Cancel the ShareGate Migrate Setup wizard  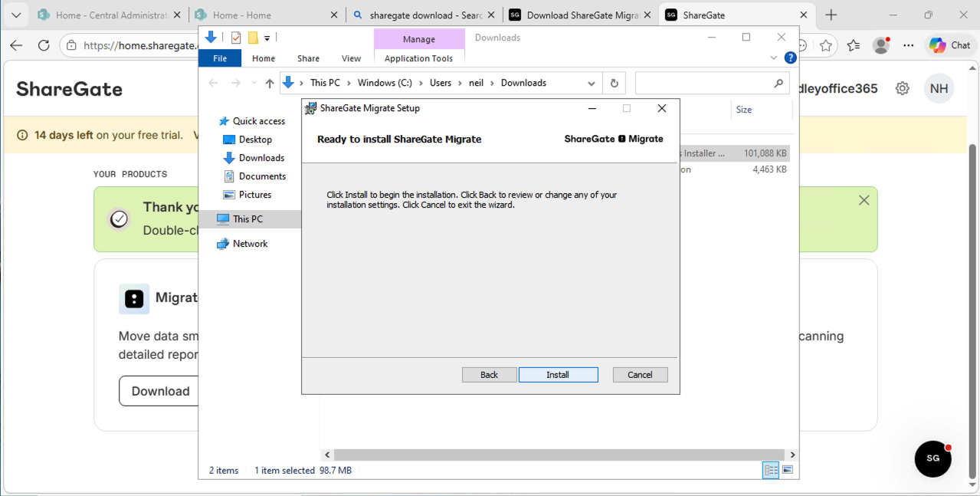[x=640, y=375]
